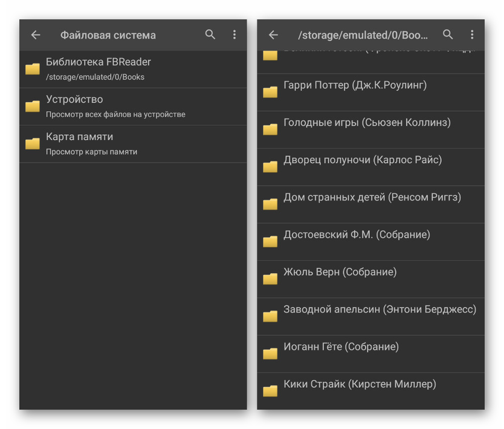Screen dimensions: 504x429
Task: Click folder icon next to Гарри Поттер
Action: pyautogui.click(x=270, y=92)
